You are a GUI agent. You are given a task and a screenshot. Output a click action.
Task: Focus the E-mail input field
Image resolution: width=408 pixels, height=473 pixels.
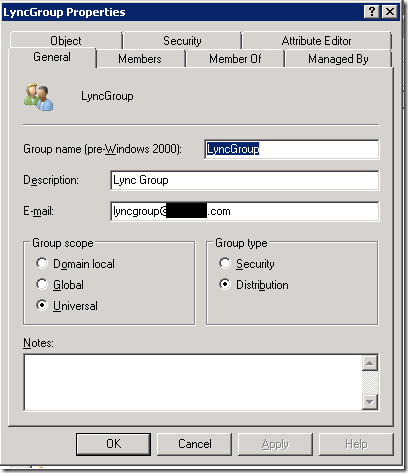245,211
